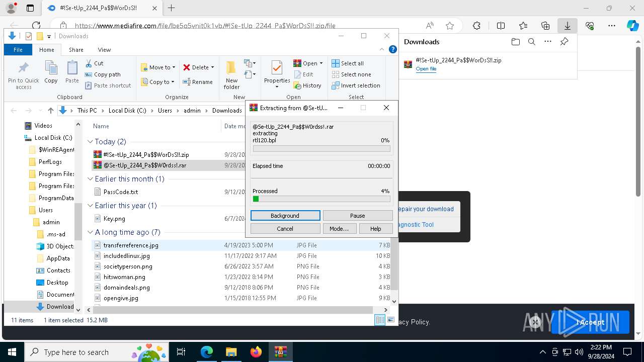Select Videos in navigation tree
This screenshot has width=644, height=362.
(x=43, y=126)
